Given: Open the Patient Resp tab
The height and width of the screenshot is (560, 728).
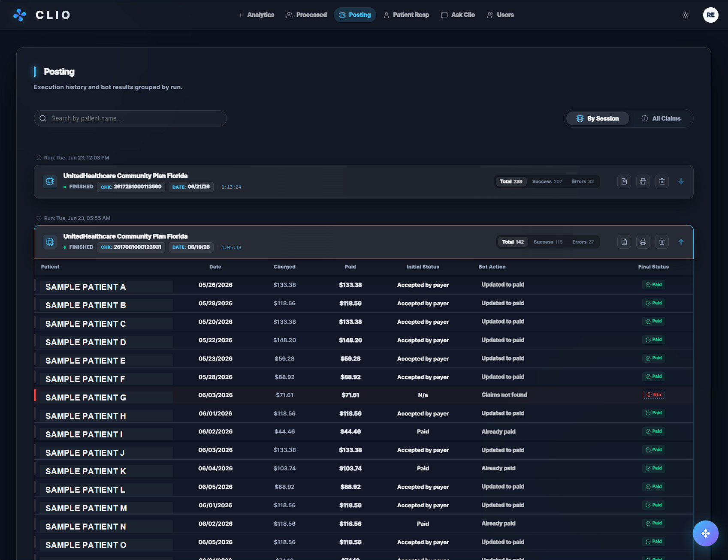Looking at the screenshot, I should 406,15.
